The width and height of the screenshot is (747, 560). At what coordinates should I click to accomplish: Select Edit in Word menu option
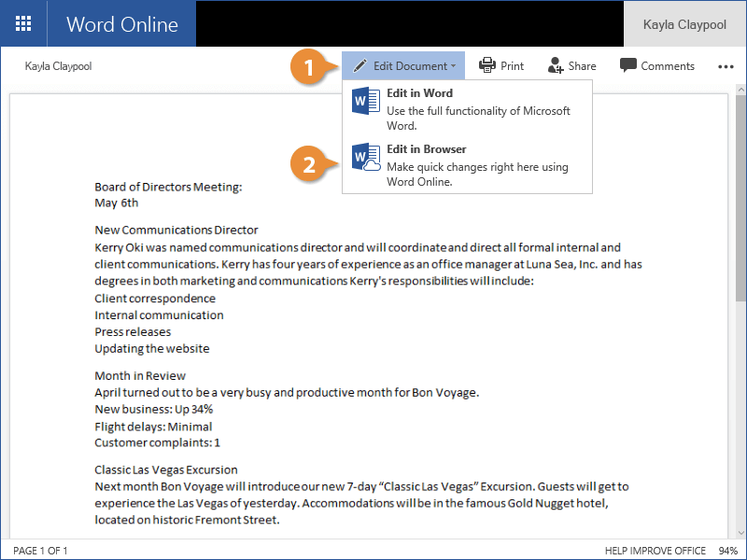click(x=420, y=93)
